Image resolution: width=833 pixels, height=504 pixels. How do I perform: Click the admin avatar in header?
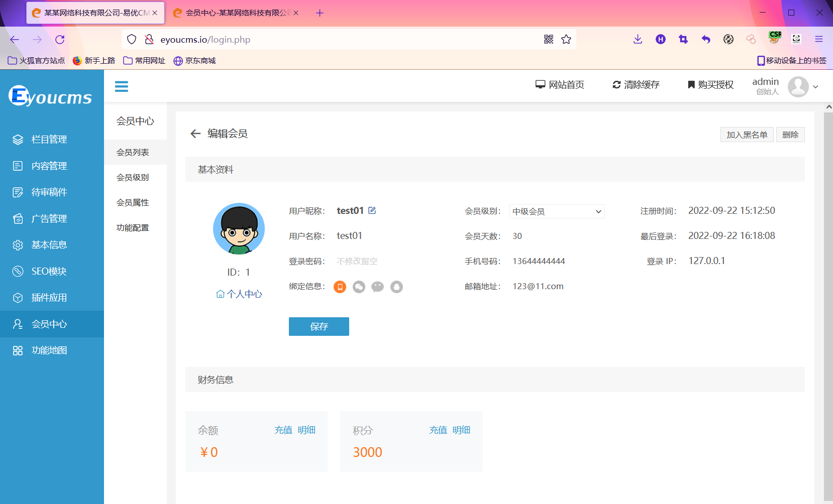[798, 86]
